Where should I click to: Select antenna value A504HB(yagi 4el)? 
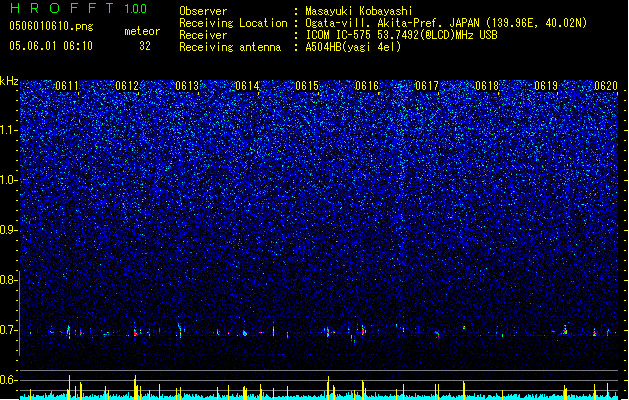[x=353, y=47]
